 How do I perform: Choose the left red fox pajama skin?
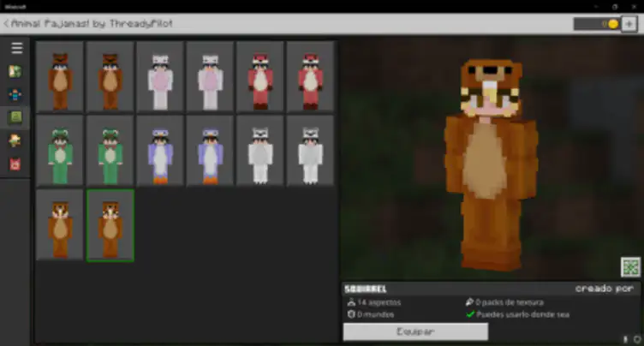(260, 76)
